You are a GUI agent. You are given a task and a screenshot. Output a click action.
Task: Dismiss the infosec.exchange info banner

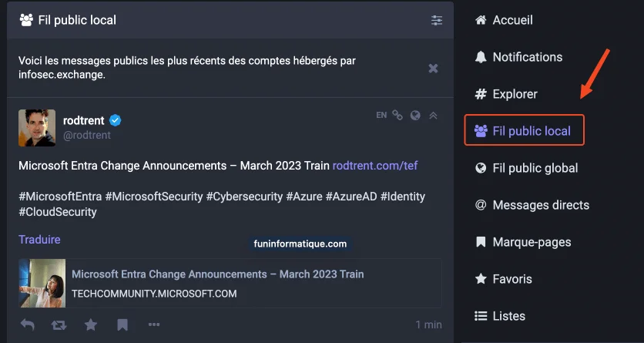[x=433, y=69]
